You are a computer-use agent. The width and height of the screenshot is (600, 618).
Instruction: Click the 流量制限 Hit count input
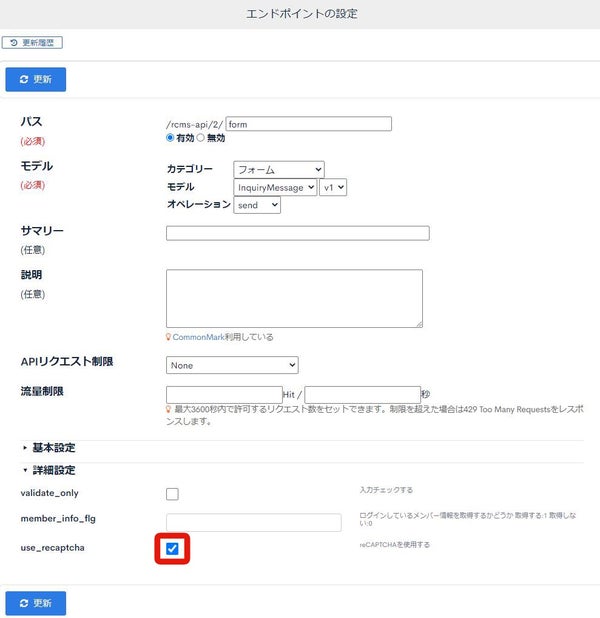224,395
